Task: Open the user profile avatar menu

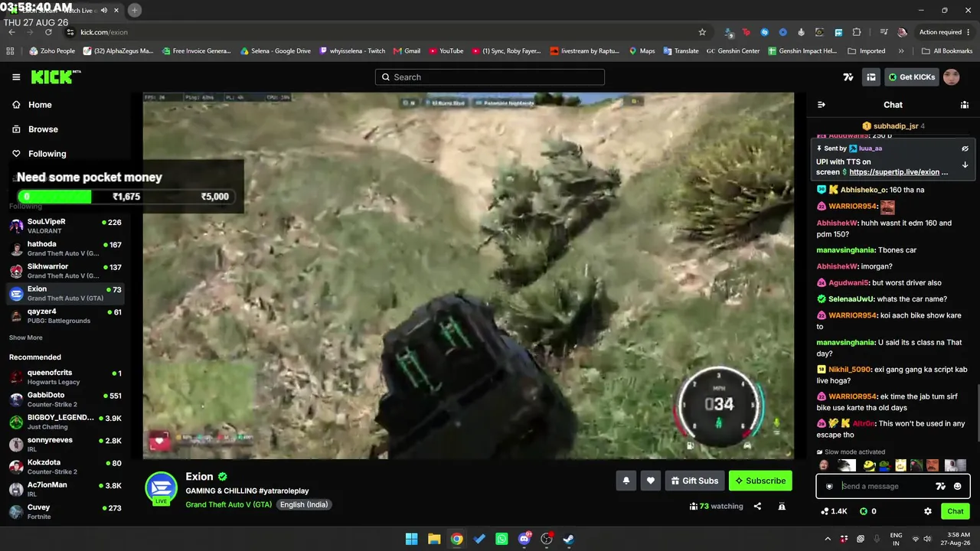Action: click(x=952, y=77)
